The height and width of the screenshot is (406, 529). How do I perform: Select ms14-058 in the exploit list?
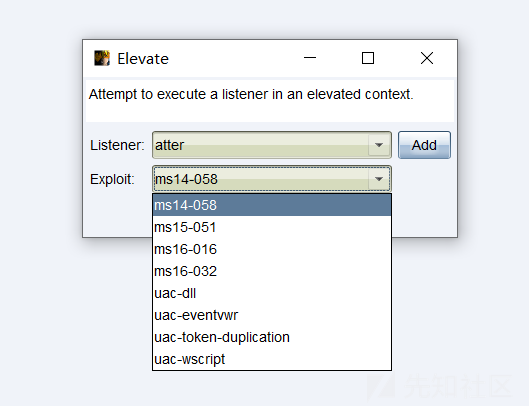click(x=272, y=205)
